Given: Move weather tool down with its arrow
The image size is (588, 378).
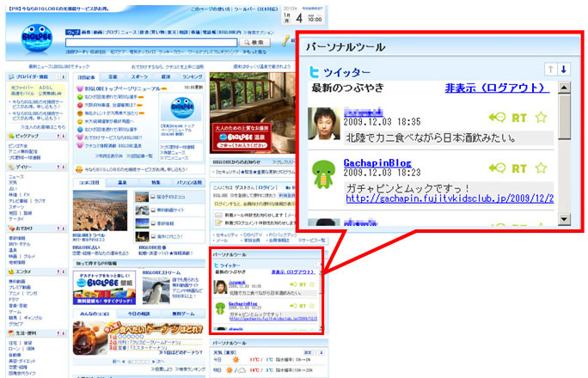Looking at the screenshot, I should coord(321,352).
